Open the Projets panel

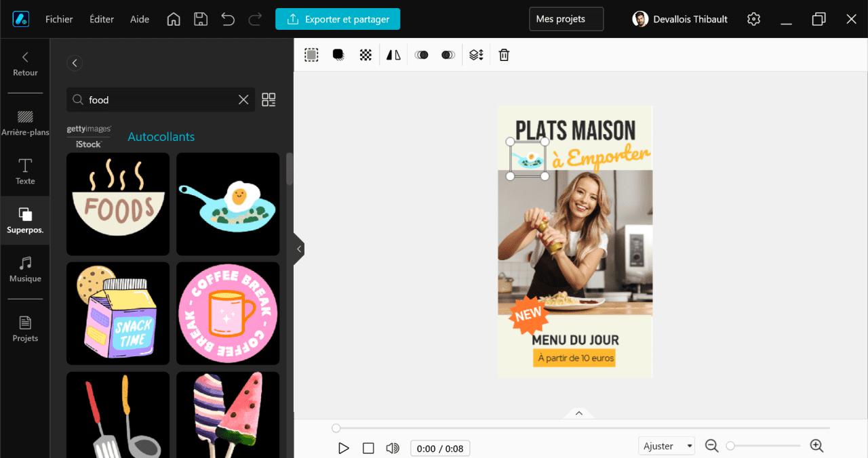pos(25,329)
